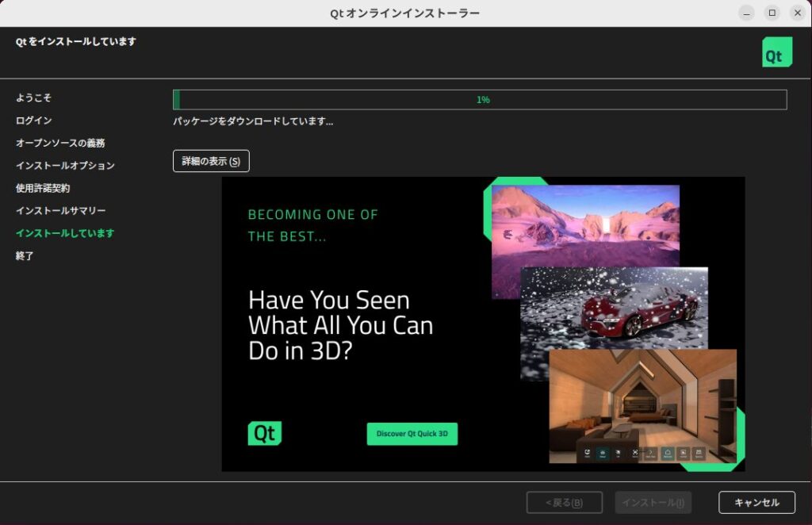Viewport: 812px width, 525px height.
Task: Maximize the Qt installer window
Action: point(772,13)
